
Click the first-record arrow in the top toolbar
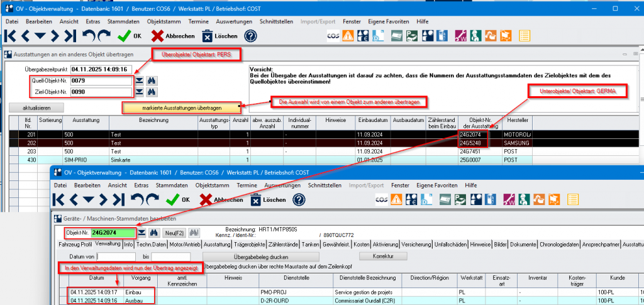[12, 36]
